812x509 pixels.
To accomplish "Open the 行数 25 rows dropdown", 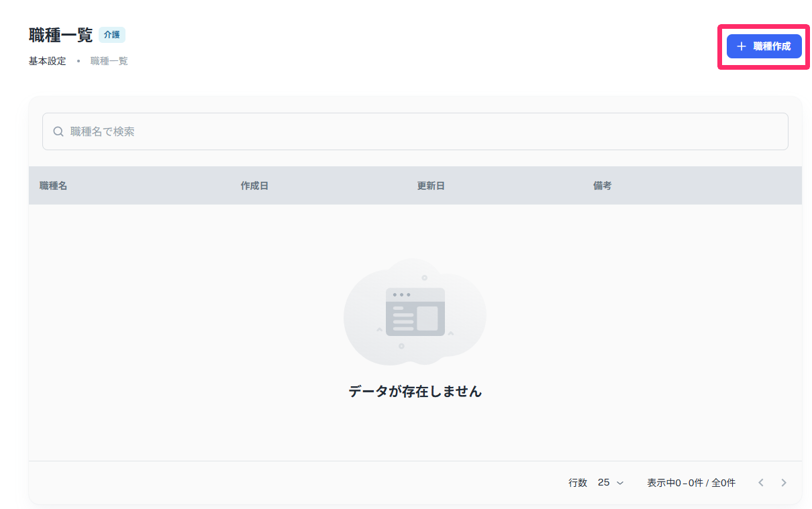I will click(611, 483).
